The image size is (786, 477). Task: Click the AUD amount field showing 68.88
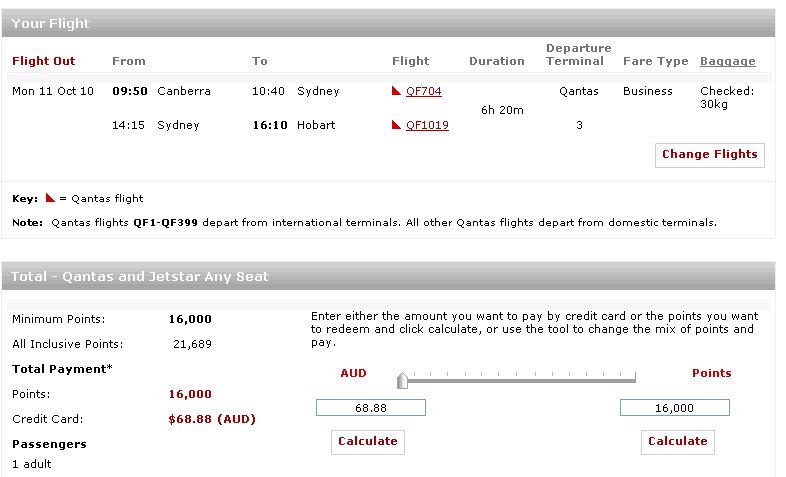tap(371, 408)
